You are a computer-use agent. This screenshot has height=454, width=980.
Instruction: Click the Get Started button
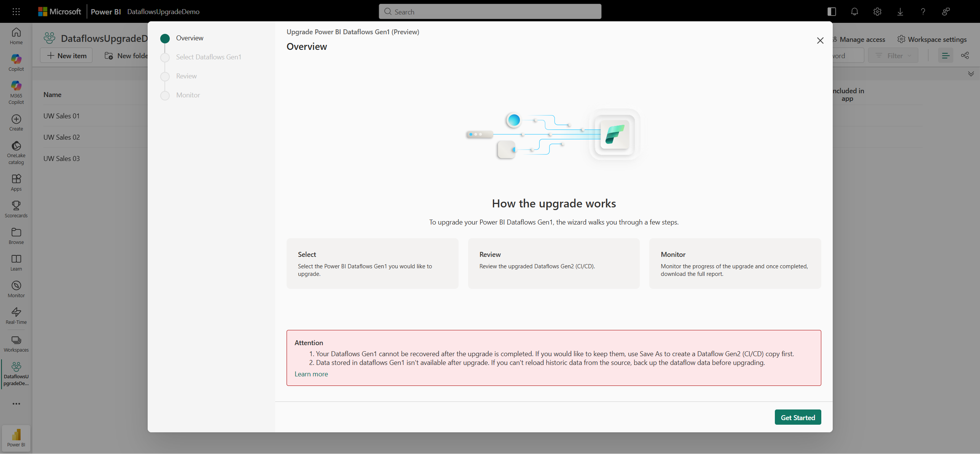[x=798, y=417]
